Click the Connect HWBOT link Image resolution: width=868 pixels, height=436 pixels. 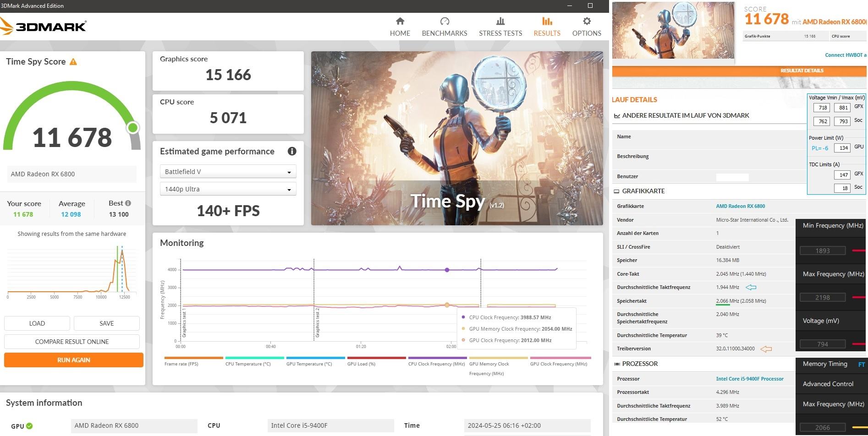pos(846,55)
